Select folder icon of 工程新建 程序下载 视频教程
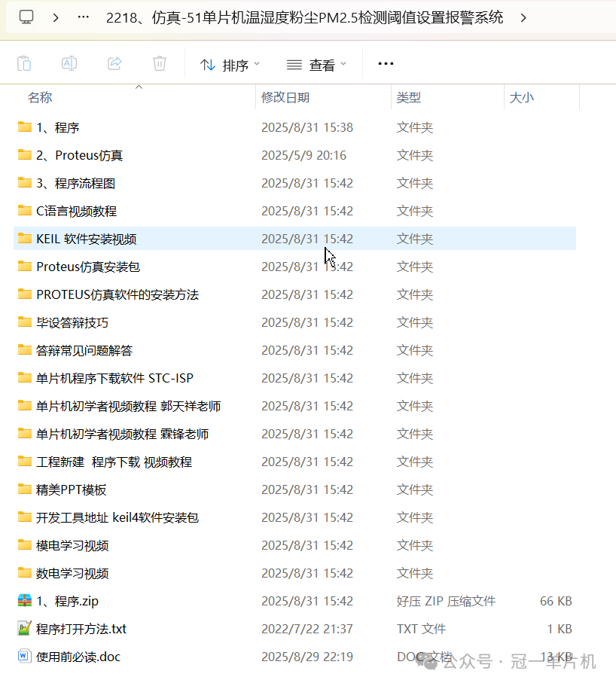Image resolution: width=616 pixels, height=686 pixels. click(25, 462)
